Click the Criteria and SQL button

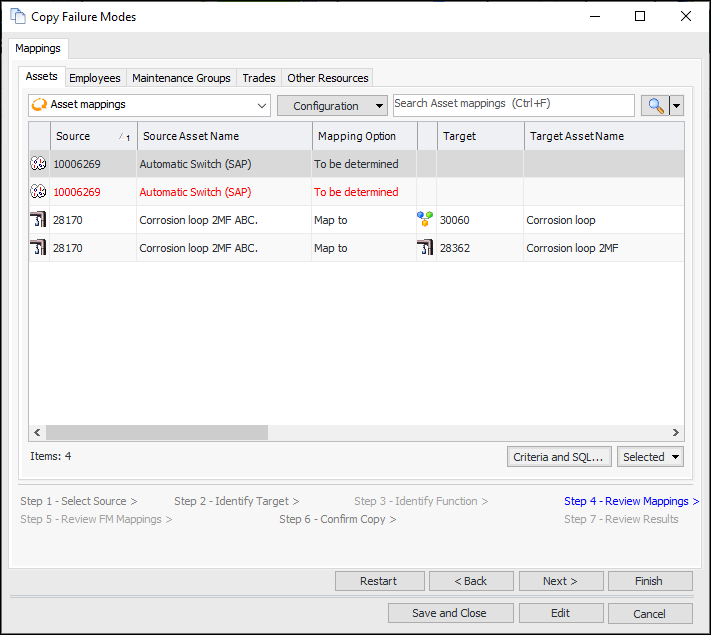click(558, 457)
